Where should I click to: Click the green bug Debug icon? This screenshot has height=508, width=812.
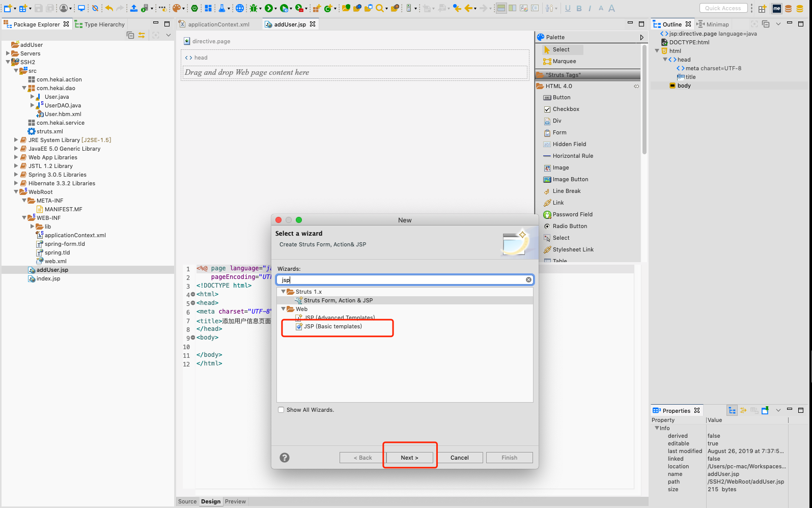pos(254,8)
